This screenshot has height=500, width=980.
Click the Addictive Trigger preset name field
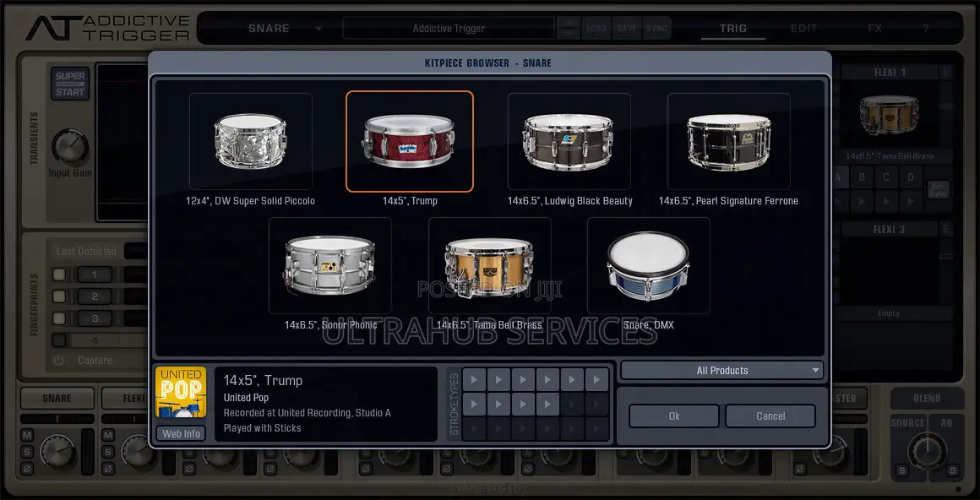(448, 28)
